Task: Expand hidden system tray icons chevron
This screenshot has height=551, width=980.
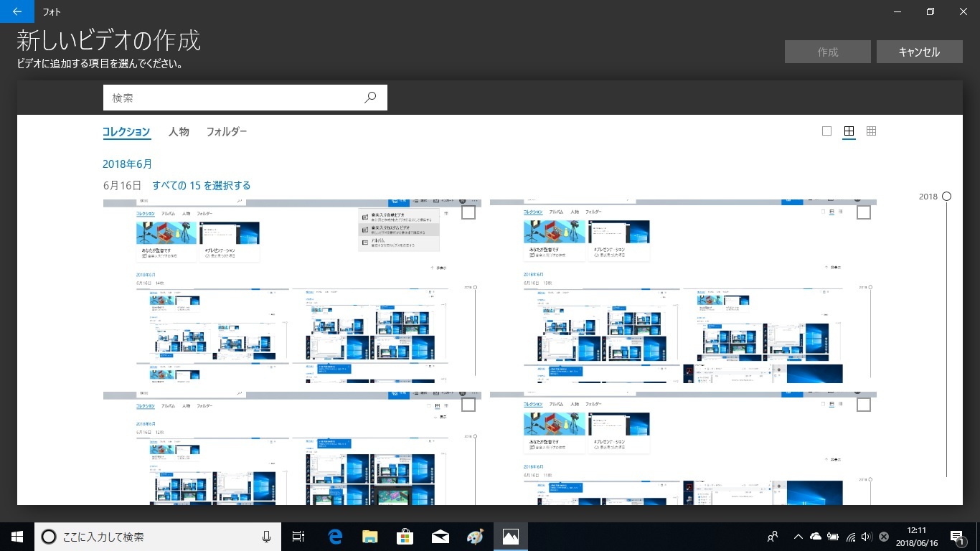Action: pos(798,537)
